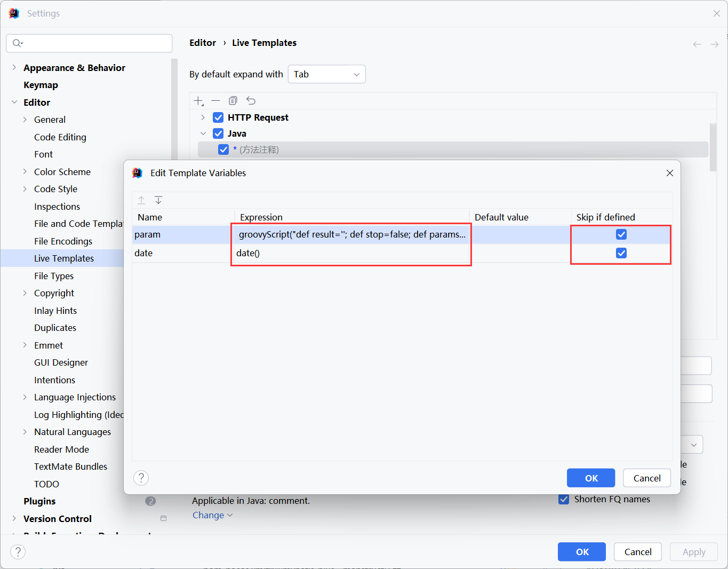Click the duplicate template icon
This screenshot has height=569, width=728.
pyautogui.click(x=233, y=100)
